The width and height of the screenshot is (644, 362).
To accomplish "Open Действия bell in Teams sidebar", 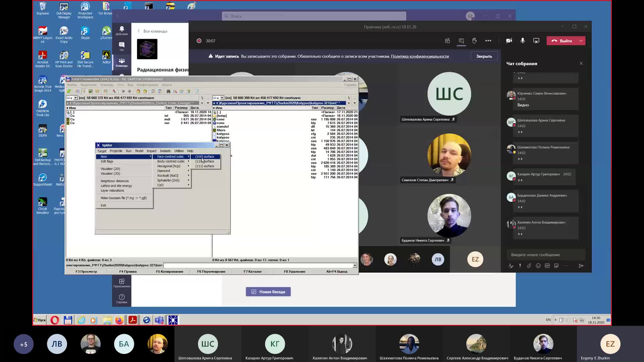I will [122, 31].
